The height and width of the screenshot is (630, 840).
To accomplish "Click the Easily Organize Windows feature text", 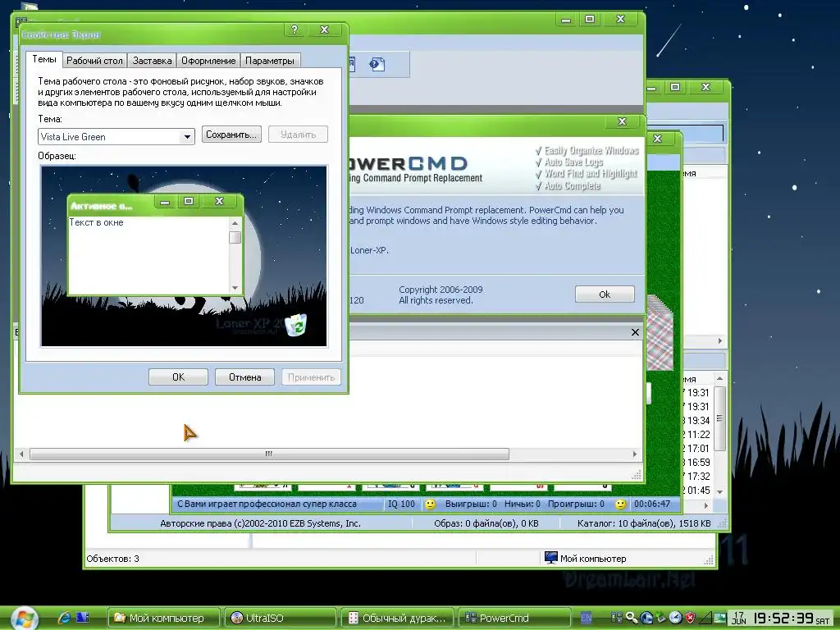I will [x=591, y=151].
